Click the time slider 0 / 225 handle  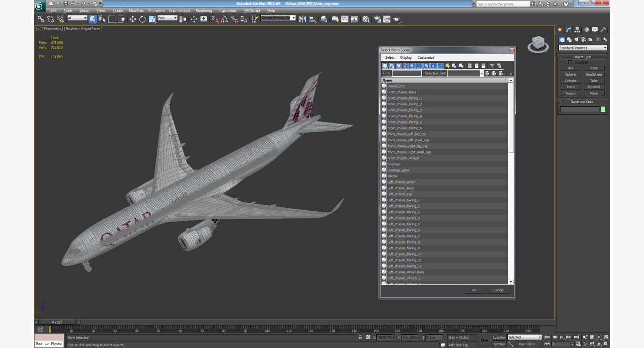[57, 322]
